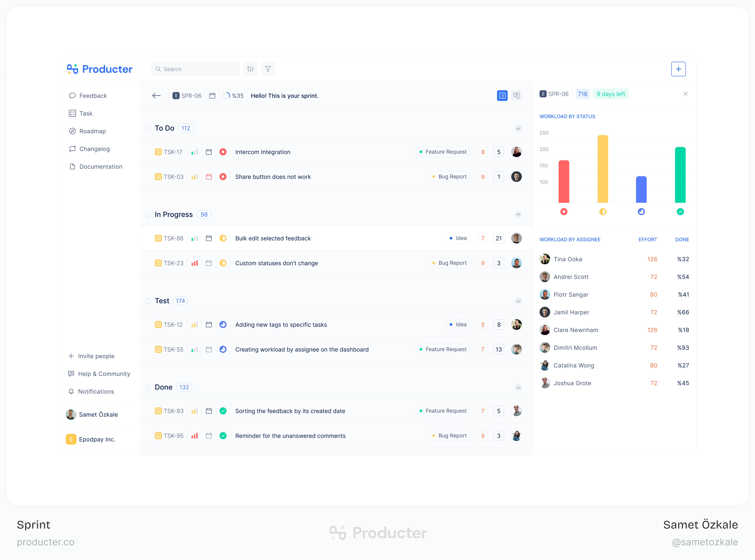Click the priority bars icon on TSK-23

tap(195, 263)
